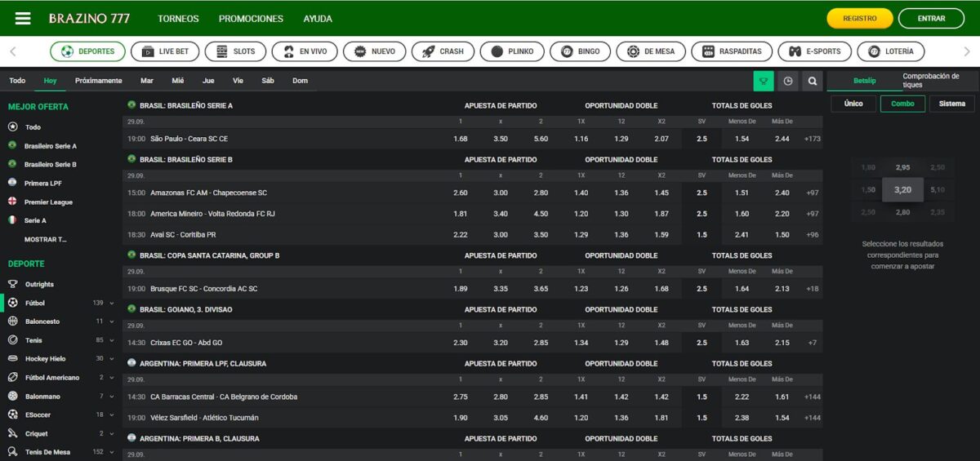Click Mostrar T... link in Mejor Oferta
Viewport: 980px width, 461px height.
pyautogui.click(x=46, y=239)
